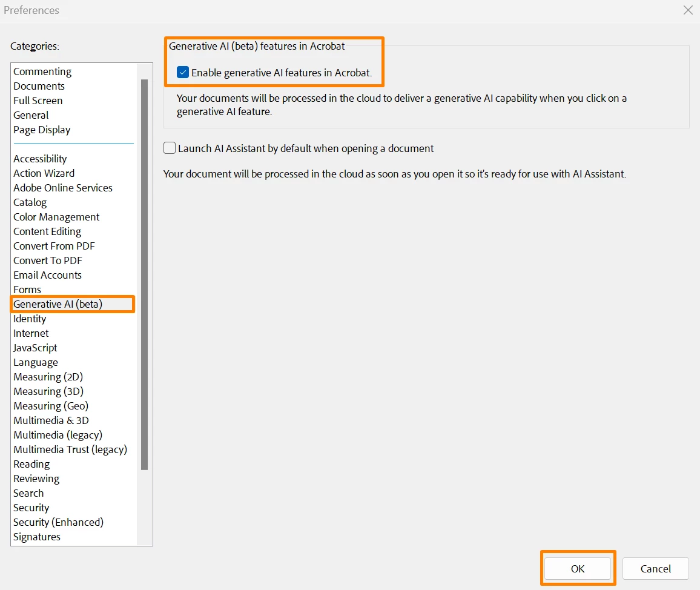
Task: Click the Cancel button
Action: pos(655,569)
